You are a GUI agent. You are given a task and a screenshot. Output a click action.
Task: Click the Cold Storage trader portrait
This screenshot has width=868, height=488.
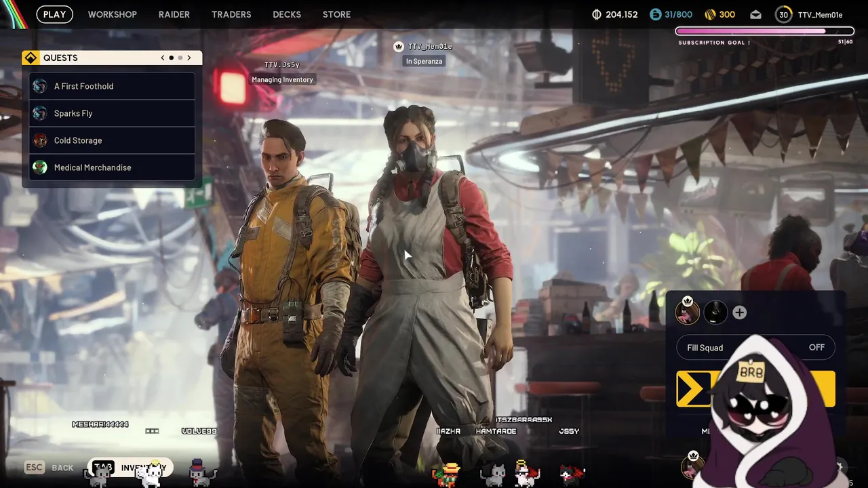40,140
